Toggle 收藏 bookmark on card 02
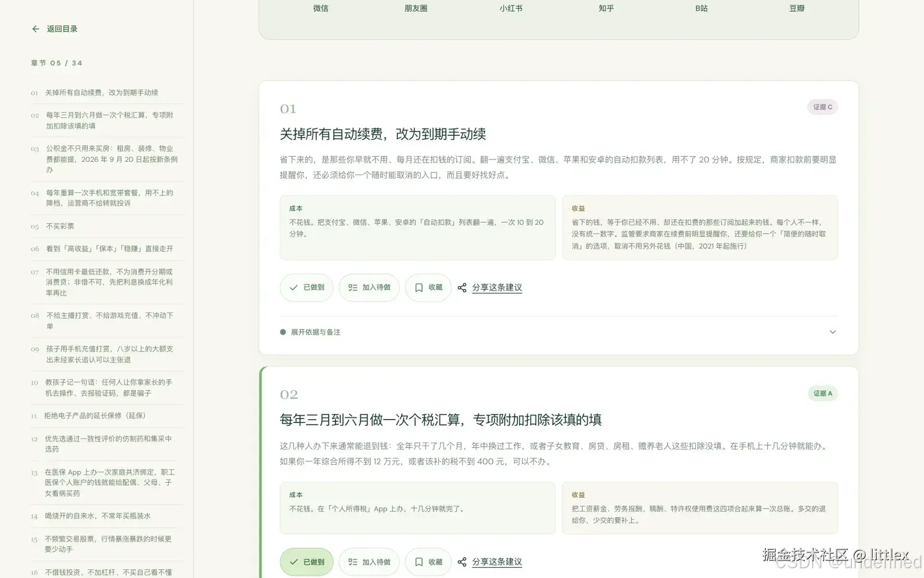924x578 pixels. 428,562
